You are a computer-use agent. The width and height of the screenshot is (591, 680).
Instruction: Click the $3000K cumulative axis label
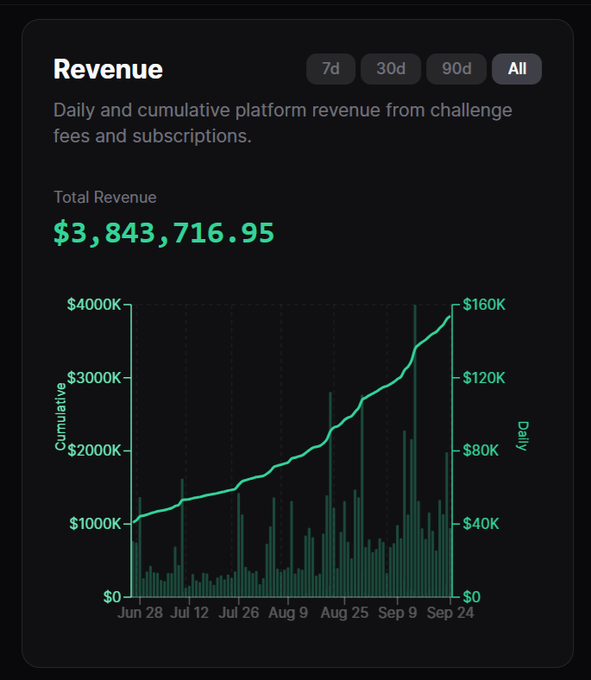[94, 378]
